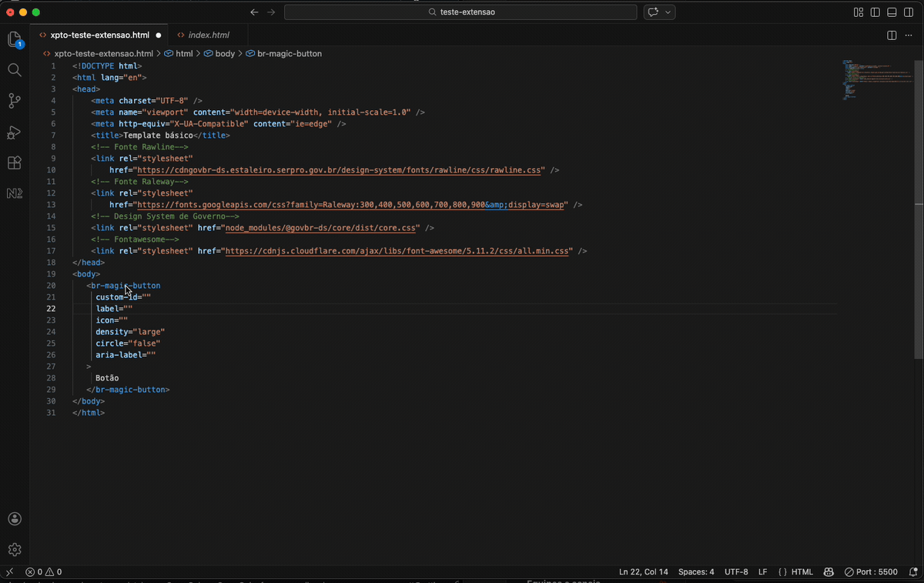Open the node_modules core.css link
The height and width of the screenshot is (583, 924).
tap(321, 228)
